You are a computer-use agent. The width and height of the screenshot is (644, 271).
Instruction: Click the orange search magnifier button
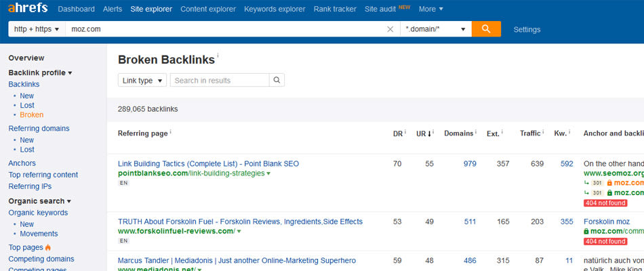[x=486, y=28]
